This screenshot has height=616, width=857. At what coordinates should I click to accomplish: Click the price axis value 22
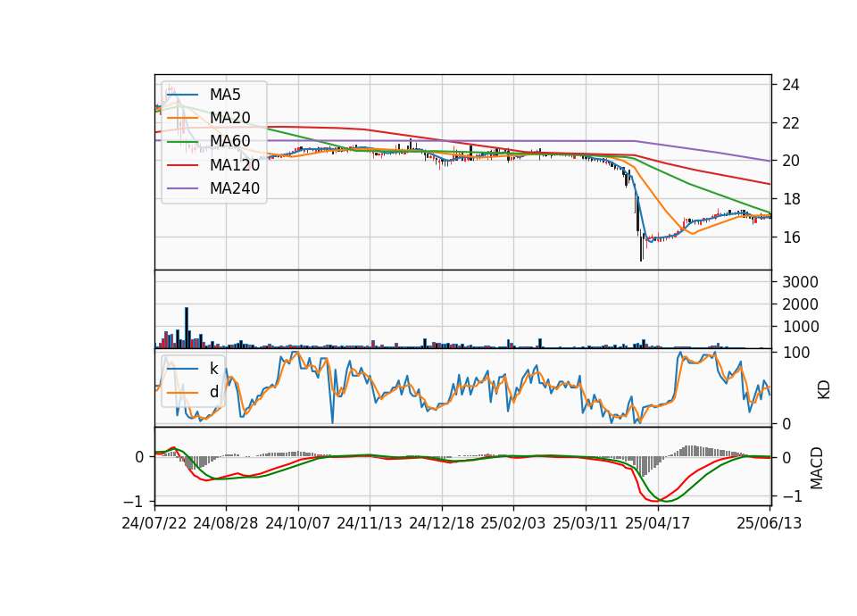click(x=791, y=123)
